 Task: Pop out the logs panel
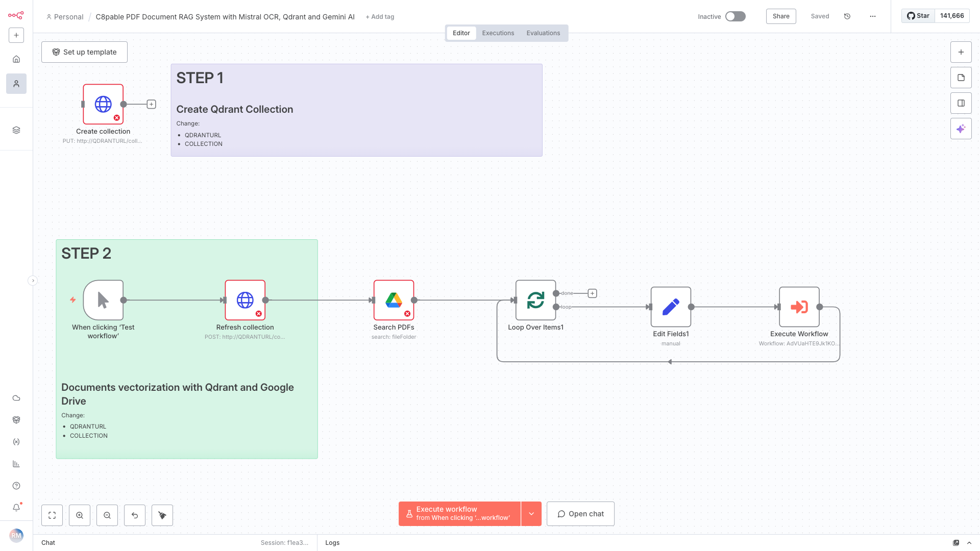(956, 543)
